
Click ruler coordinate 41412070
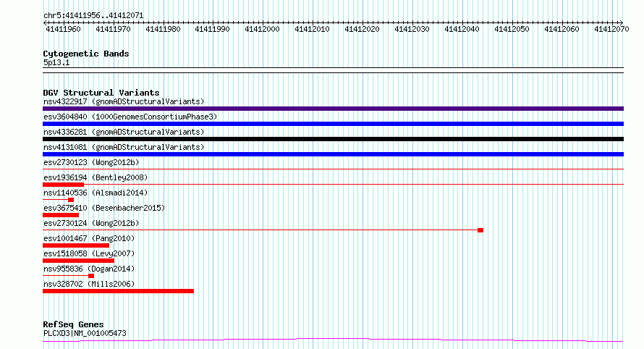pyautogui.click(x=611, y=29)
